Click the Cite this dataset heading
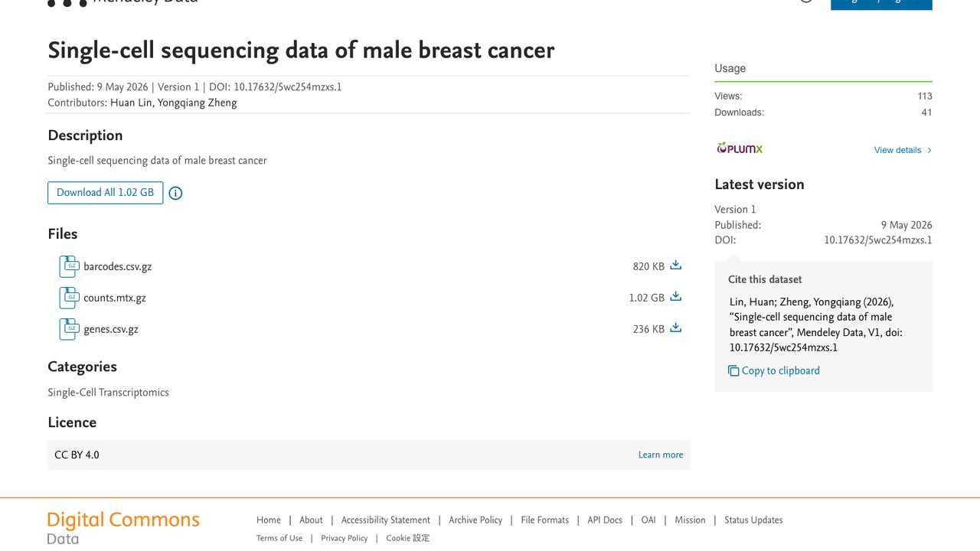Viewport: 980px width, 551px height. [765, 279]
